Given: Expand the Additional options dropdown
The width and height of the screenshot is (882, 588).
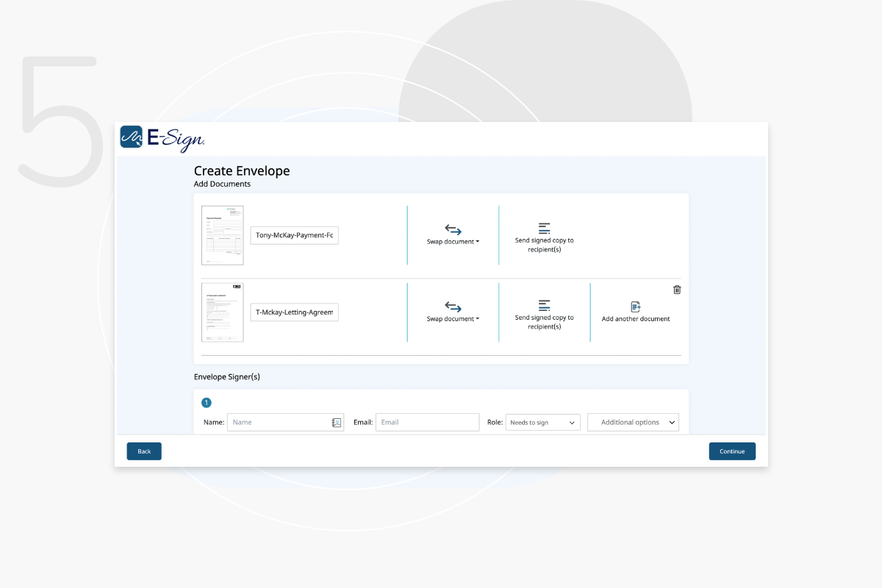Looking at the screenshot, I should coord(633,423).
